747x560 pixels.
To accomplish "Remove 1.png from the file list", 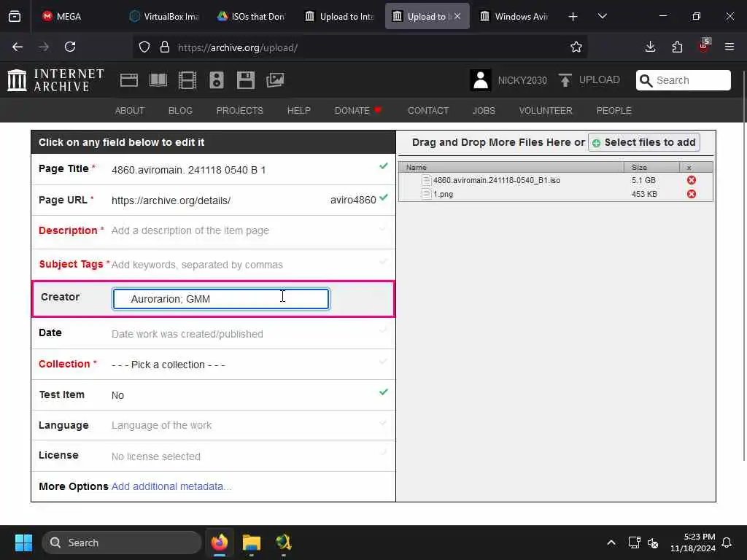I will coord(692,194).
